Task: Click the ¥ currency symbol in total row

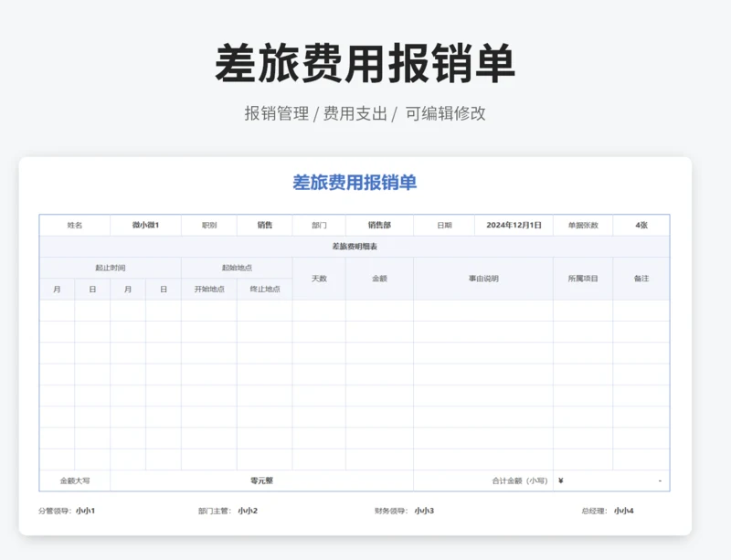Action: 561,481
